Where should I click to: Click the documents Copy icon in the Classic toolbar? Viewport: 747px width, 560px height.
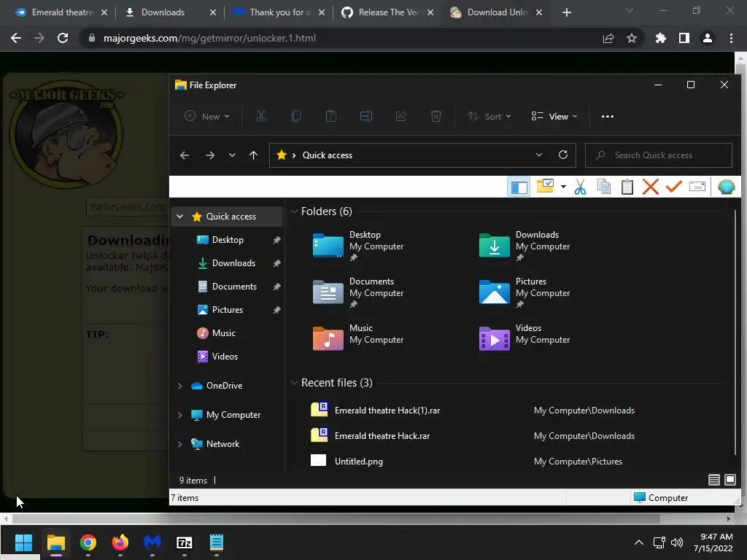point(603,187)
